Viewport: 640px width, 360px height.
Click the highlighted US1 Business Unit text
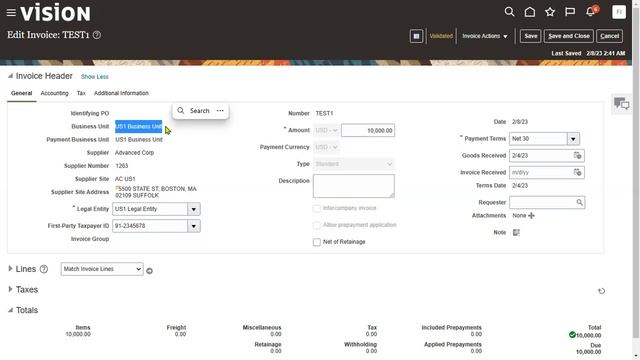click(138, 127)
